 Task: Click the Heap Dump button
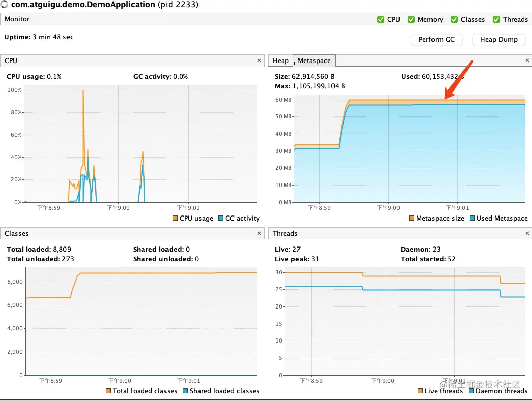[x=498, y=40]
